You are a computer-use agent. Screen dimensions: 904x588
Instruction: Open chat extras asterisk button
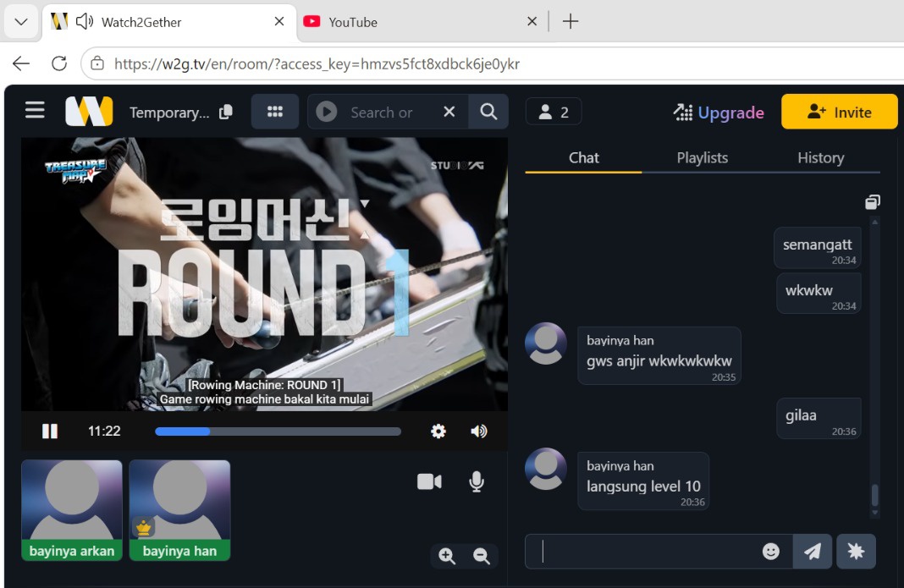click(856, 551)
